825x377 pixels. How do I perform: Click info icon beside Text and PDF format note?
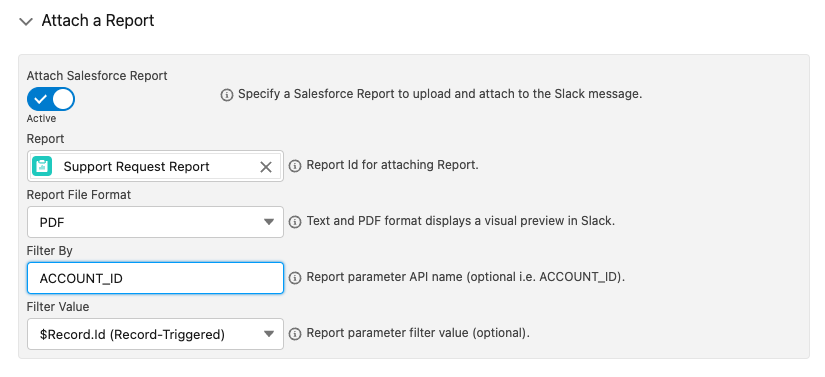[295, 221]
